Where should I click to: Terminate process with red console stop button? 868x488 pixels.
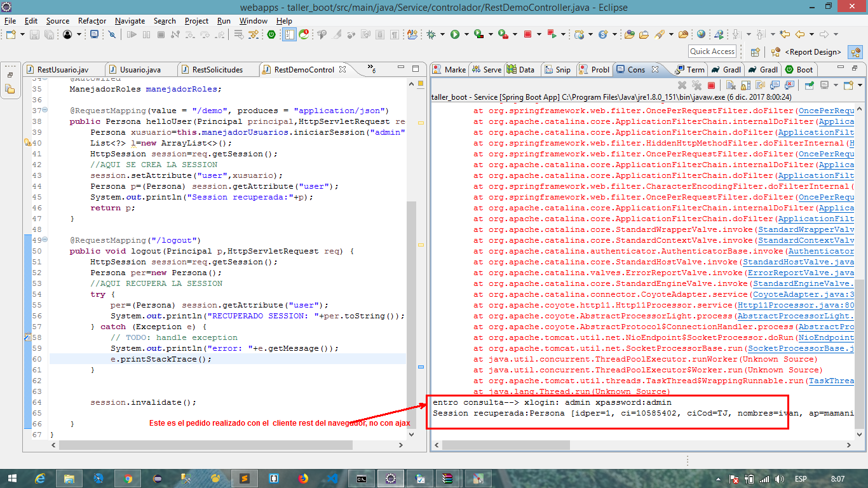(711, 85)
